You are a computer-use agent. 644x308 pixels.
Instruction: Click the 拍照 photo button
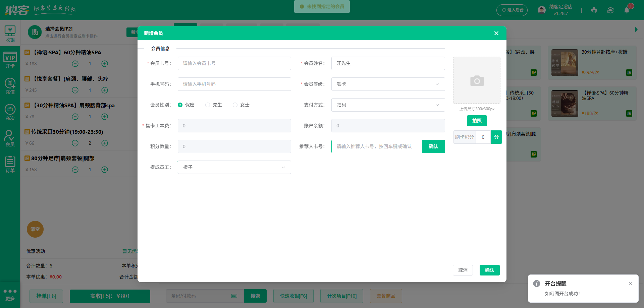[477, 121]
